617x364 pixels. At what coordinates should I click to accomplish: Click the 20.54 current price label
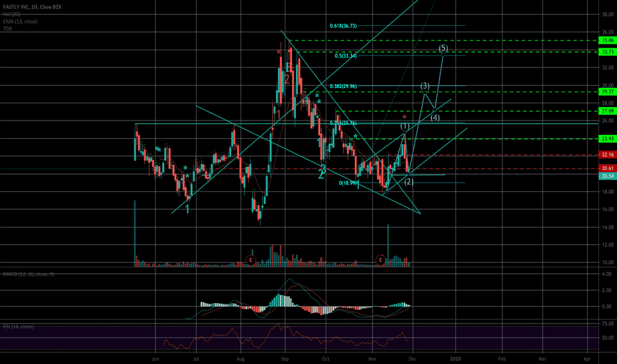(x=608, y=176)
